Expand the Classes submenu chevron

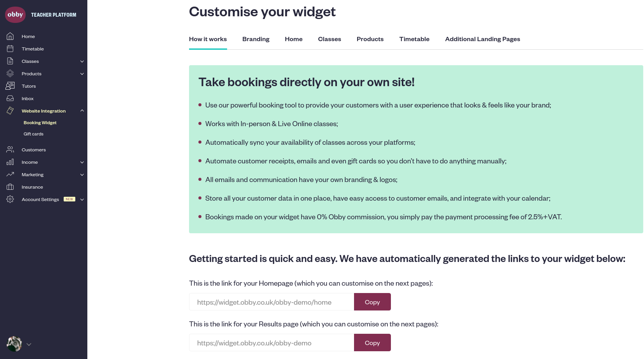click(x=82, y=61)
